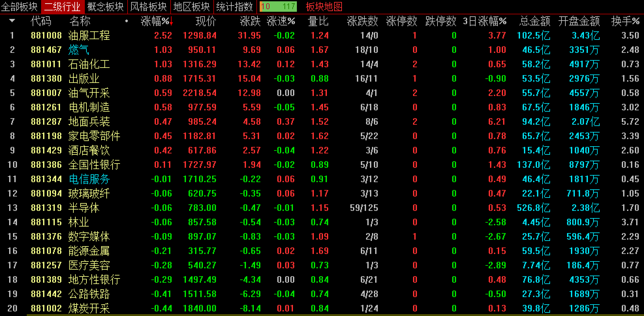Click the 电机制造 sector name
Screen dimensions: 644x316
tap(89, 107)
